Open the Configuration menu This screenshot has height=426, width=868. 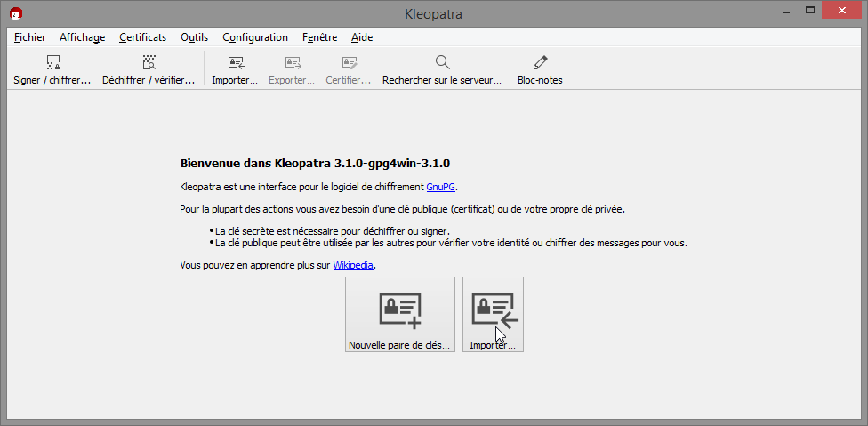click(255, 37)
